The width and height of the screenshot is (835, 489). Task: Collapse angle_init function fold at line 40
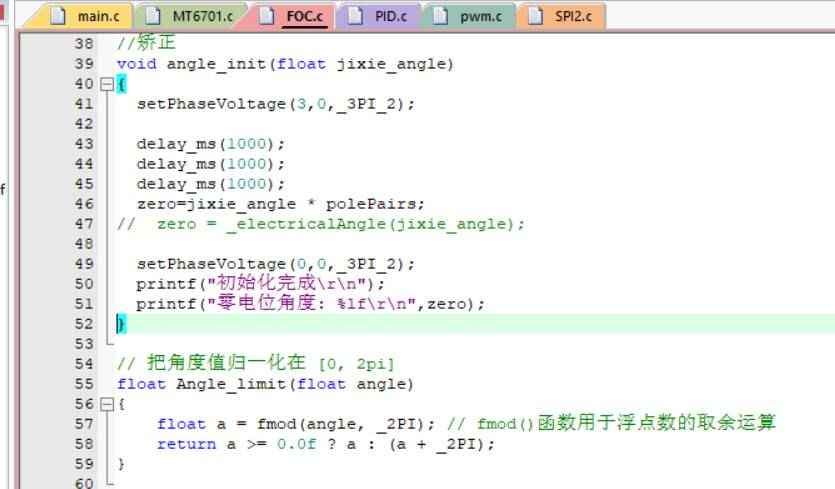107,84
